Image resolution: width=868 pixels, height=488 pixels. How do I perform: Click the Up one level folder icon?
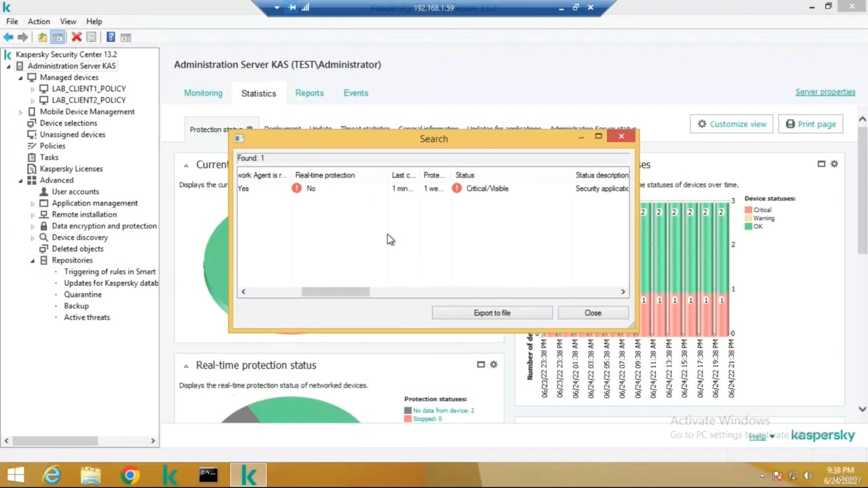pyautogui.click(x=42, y=37)
